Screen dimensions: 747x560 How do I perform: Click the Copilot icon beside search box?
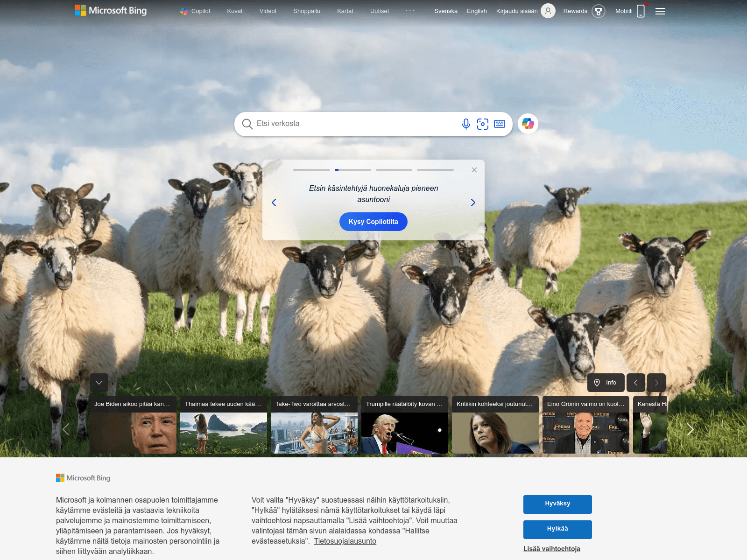click(x=528, y=124)
